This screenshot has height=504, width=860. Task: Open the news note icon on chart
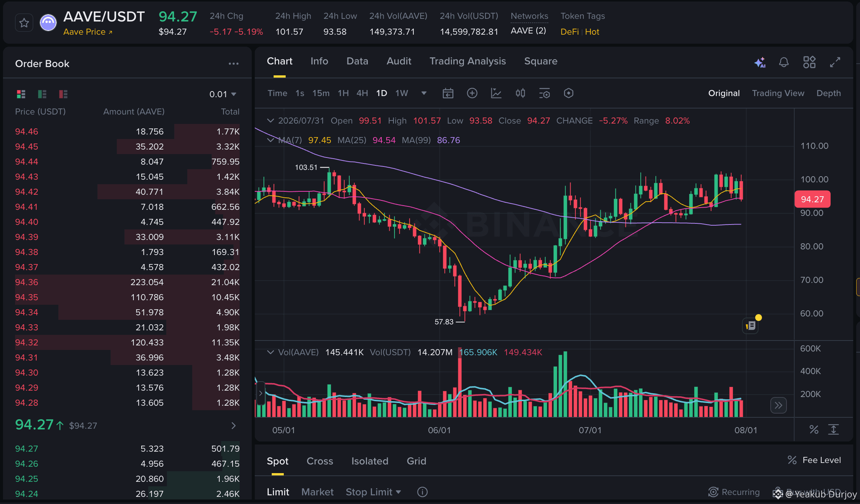[x=750, y=325]
